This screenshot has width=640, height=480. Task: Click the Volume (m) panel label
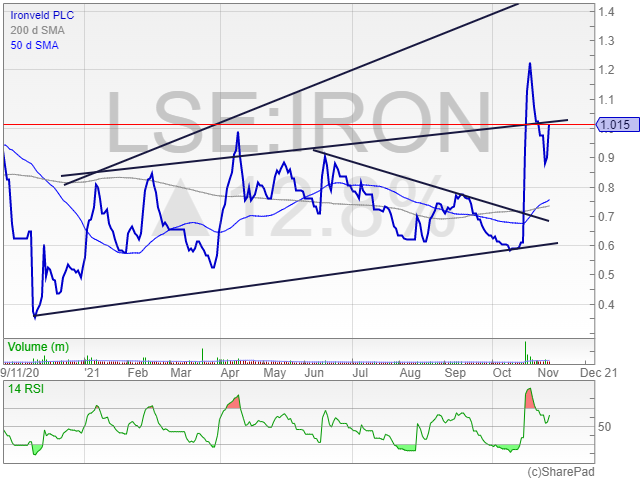pos(38,347)
